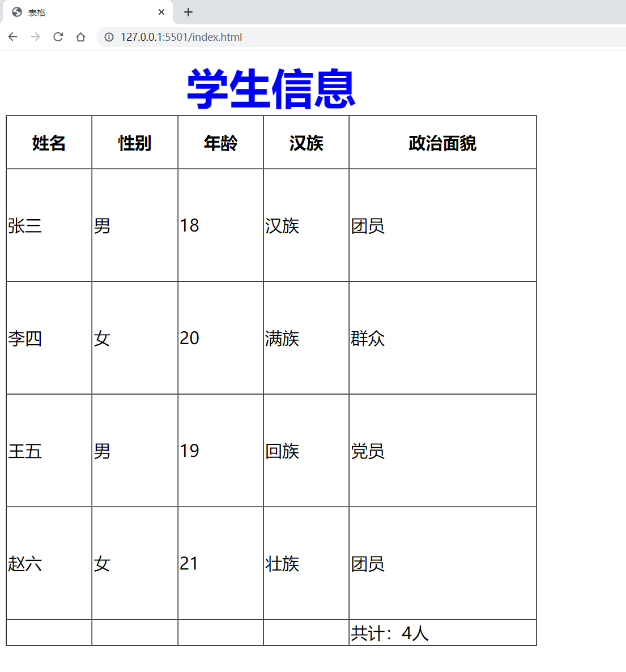Click the 党员 cell
The height and width of the screenshot is (672, 626).
click(x=442, y=451)
